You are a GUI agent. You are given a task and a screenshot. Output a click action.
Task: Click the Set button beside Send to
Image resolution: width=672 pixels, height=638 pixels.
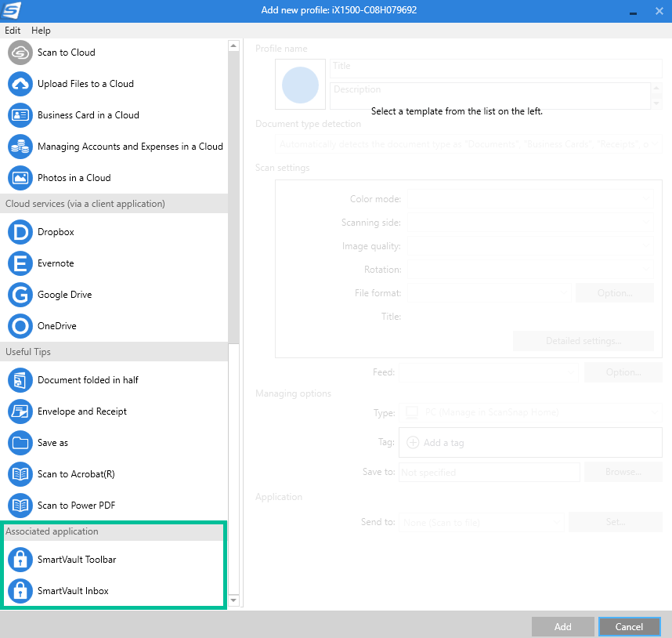(616, 522)
